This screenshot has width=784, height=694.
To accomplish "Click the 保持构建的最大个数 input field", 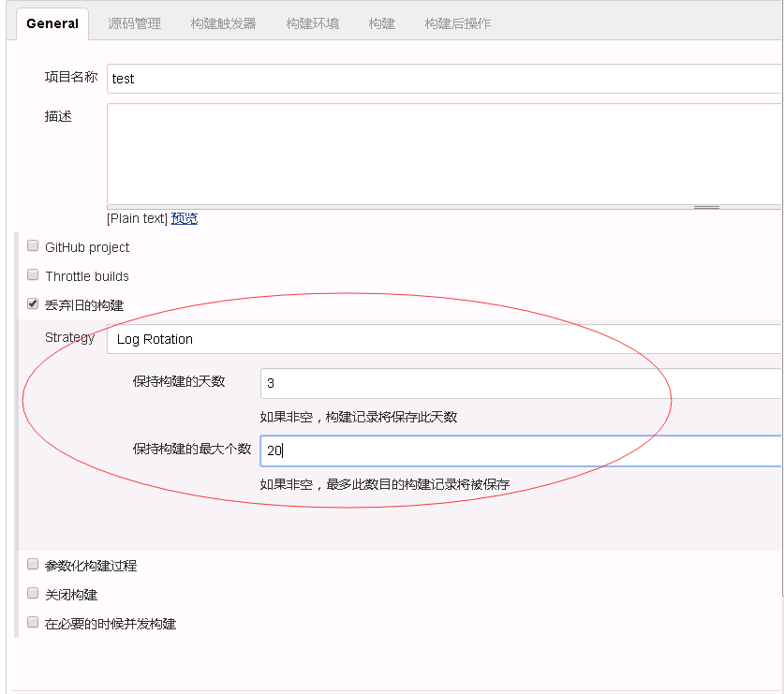I will tap(521, 451).
